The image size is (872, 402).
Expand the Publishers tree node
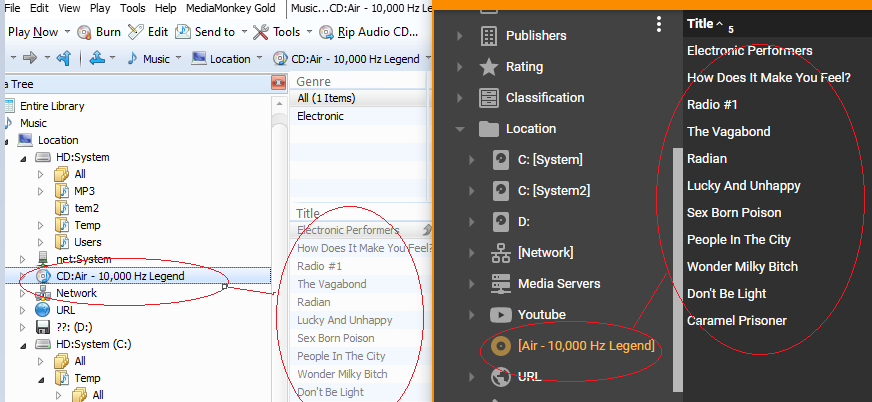[x=459, y=36]
